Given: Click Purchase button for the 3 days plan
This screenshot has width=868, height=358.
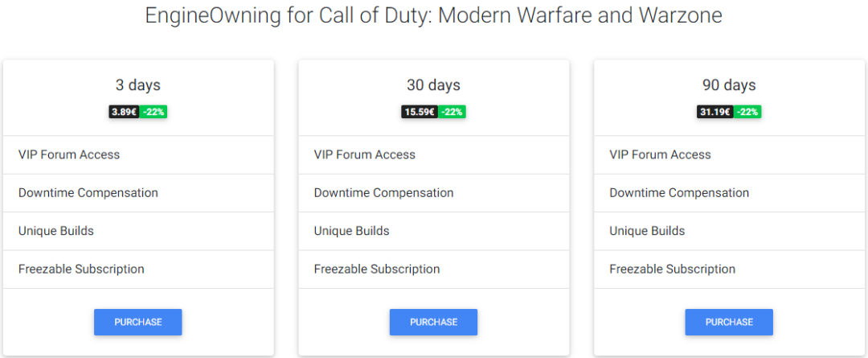Looking at the screenshot, I should pyautogui.click(x=137, y=322).
